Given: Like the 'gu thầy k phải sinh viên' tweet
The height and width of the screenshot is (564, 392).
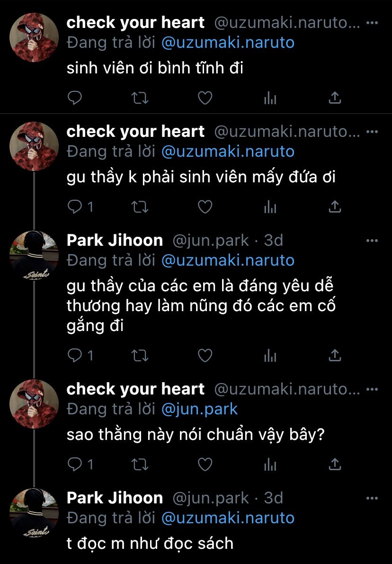Looking at the screenshot, I should point(205,207).
